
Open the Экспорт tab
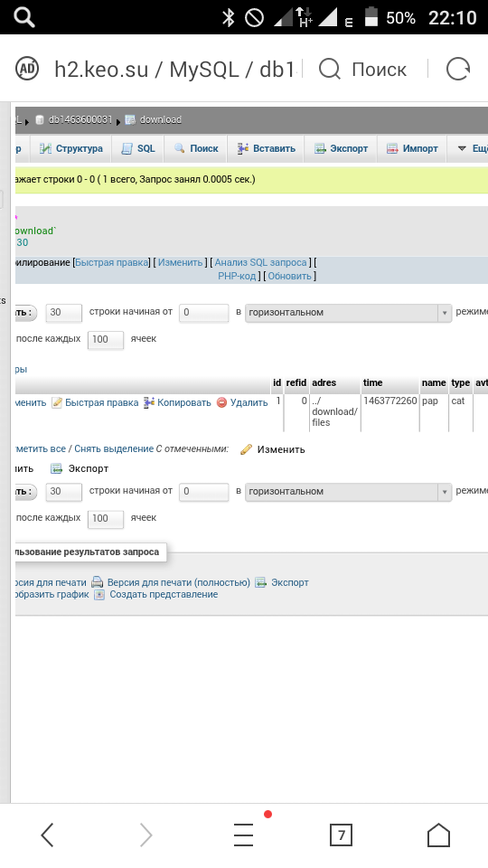point(341,148)
